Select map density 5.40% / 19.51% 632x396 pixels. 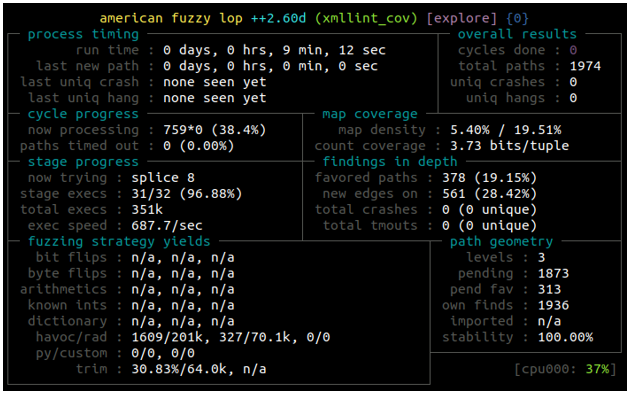coord(506,130)
